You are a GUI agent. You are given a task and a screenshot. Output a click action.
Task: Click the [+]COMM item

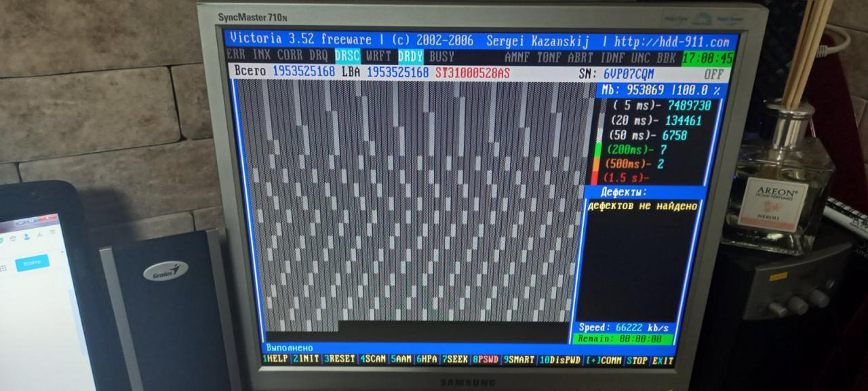(604, 360)
